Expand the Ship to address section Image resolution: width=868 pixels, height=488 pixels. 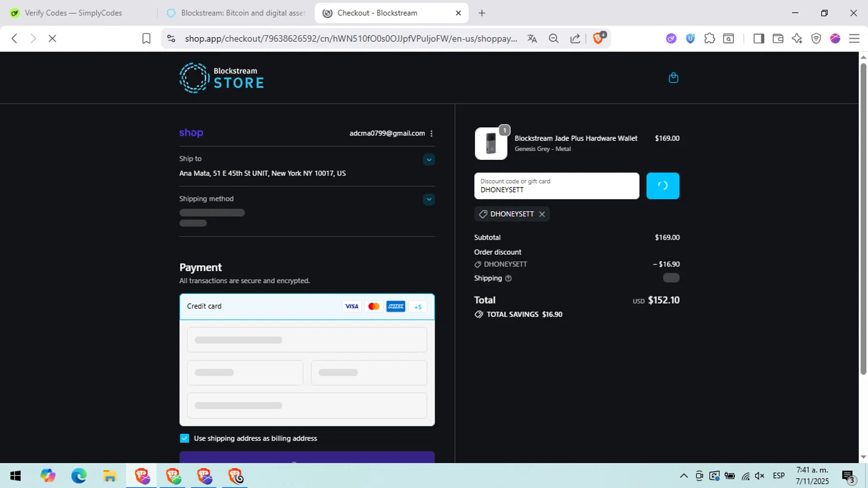pos(429,160)
